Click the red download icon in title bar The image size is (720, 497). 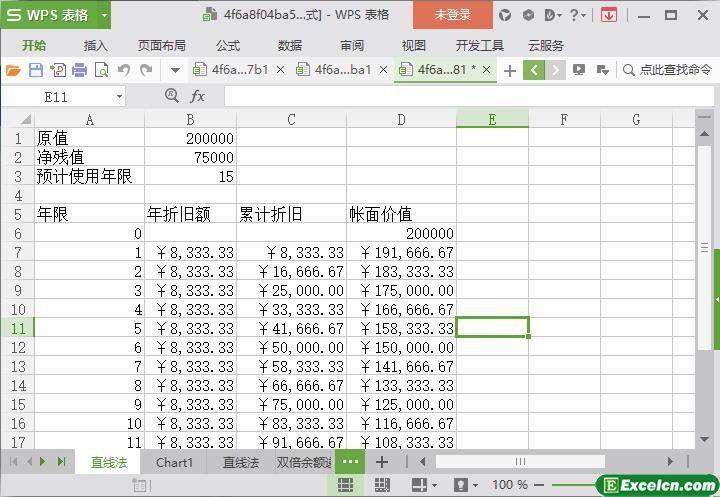608,16
